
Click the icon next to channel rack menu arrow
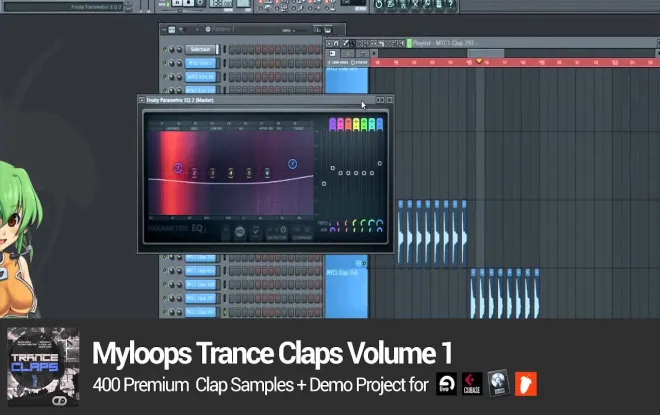pos(172,29)
